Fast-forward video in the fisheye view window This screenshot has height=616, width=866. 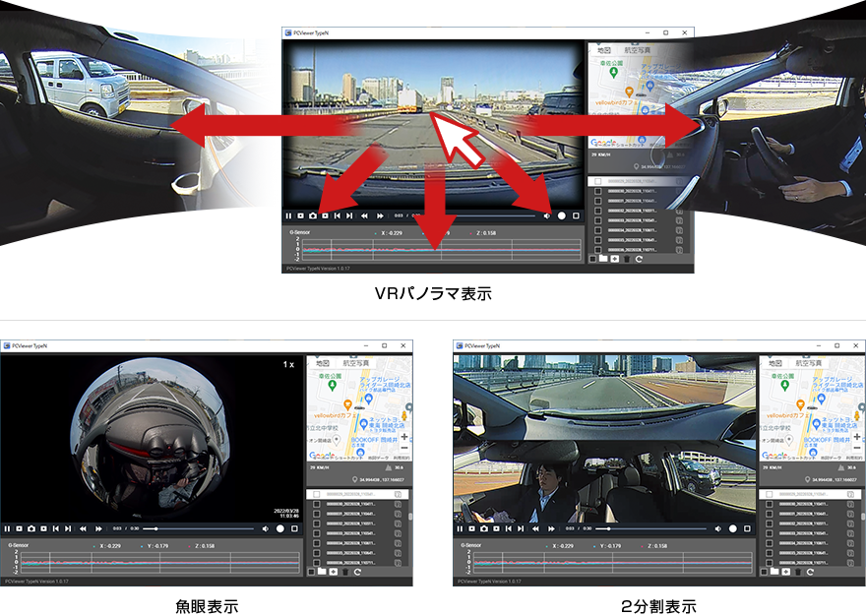pyautogui.click(x=98, y=528)
